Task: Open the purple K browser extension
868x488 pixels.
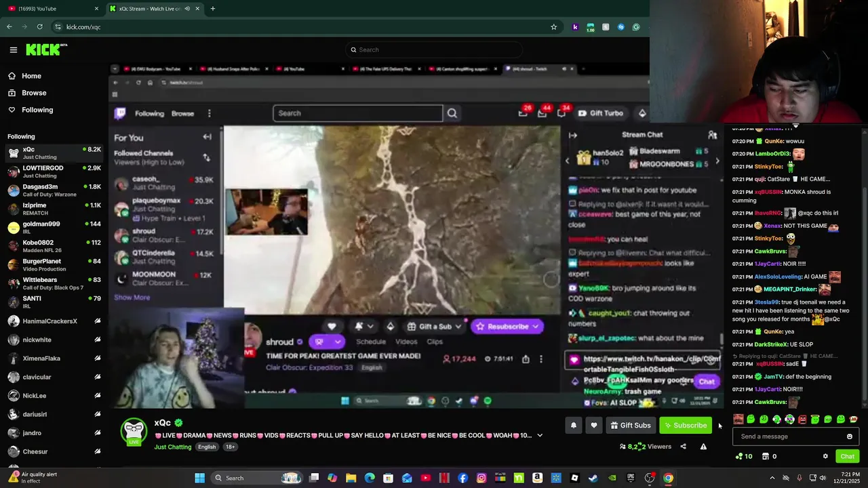Action: pos(575,27)
